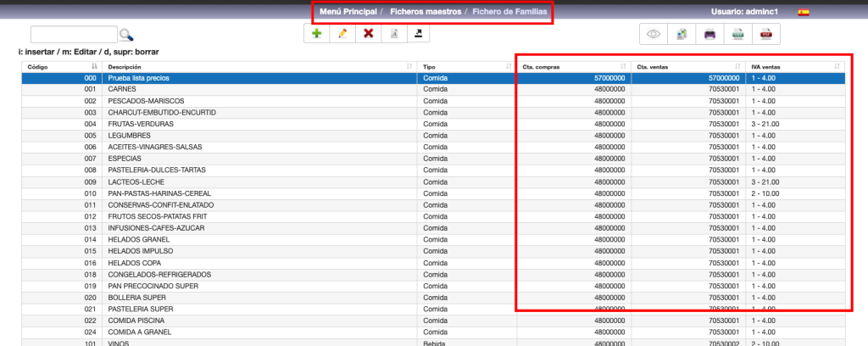Export the list to PDF
The image size is (868, 346).
pyautogui.click(x=765, y=35)
